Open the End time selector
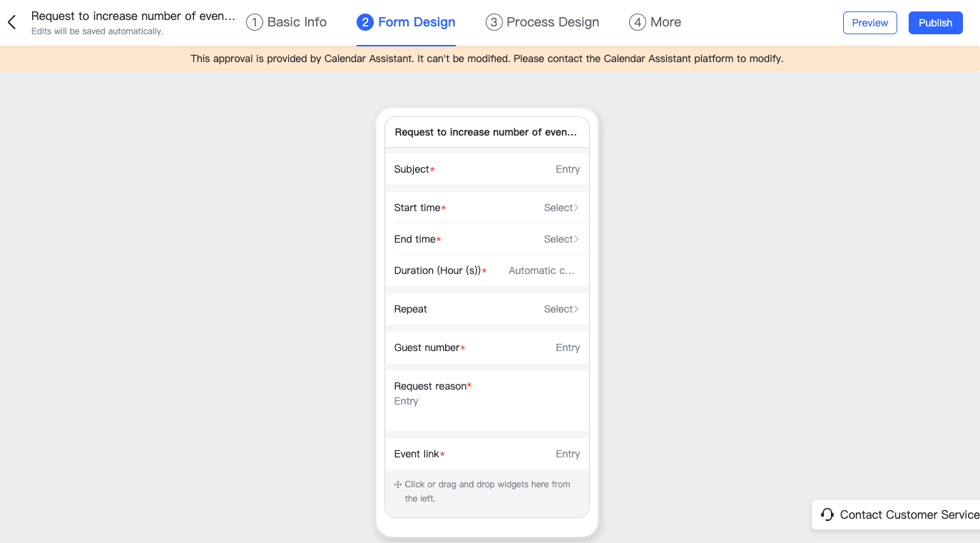 [x=561, y=239]
